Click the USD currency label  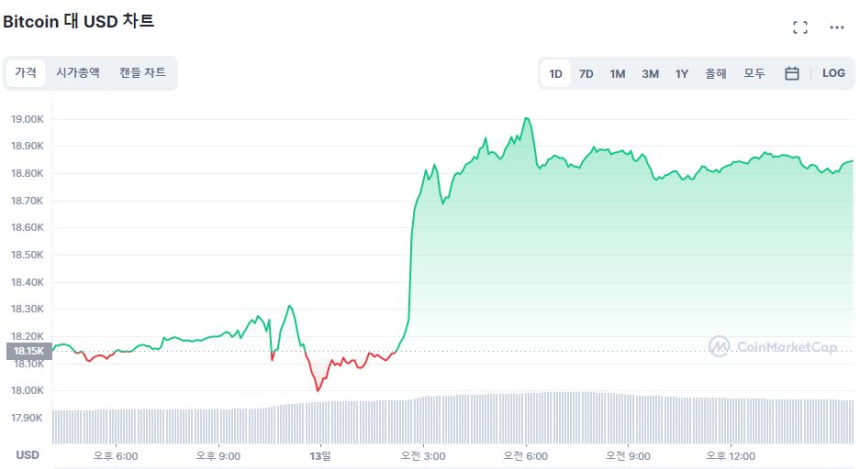click(27, 455)
